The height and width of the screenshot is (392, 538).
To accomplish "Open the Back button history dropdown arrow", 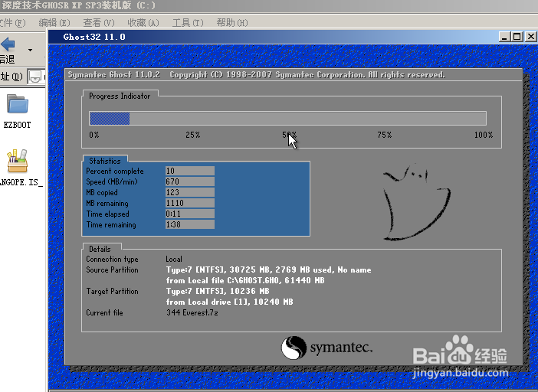I will click(30, 50).
